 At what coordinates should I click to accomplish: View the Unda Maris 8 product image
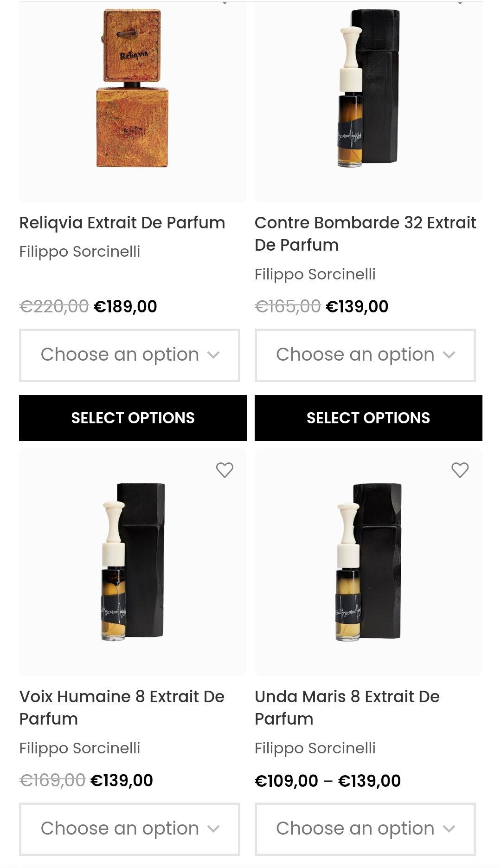click(368, 562)
